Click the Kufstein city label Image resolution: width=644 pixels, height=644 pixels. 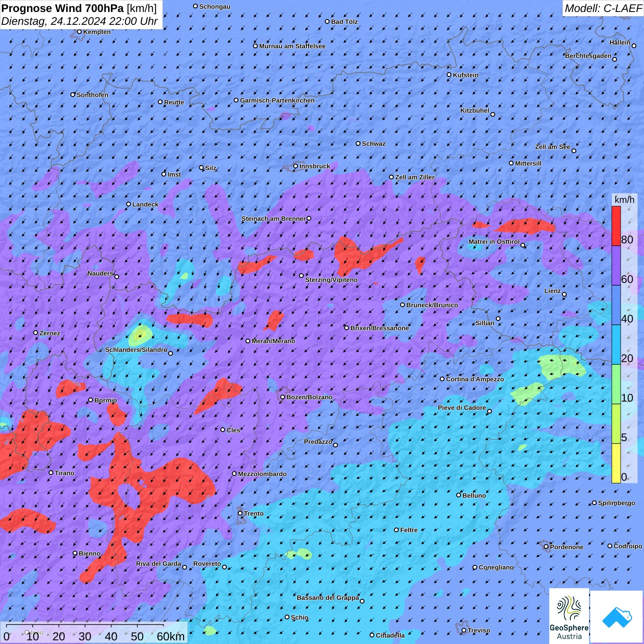point(466,75)
